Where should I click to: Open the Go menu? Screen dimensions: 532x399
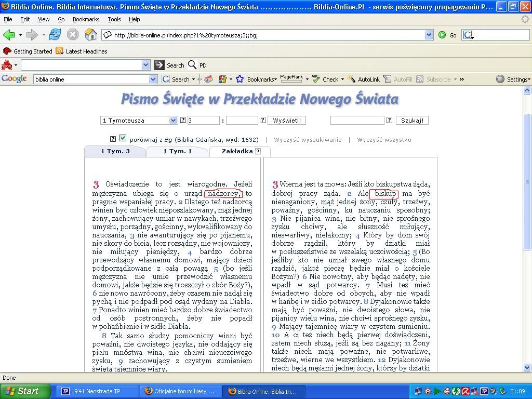pyautogui.click(x=61, y=19)
